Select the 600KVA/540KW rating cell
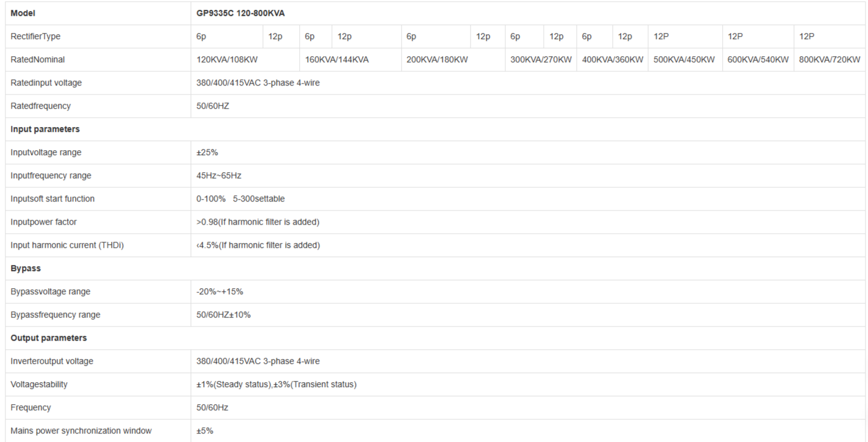This screenshot has height=442, width=868. (758, 60)
